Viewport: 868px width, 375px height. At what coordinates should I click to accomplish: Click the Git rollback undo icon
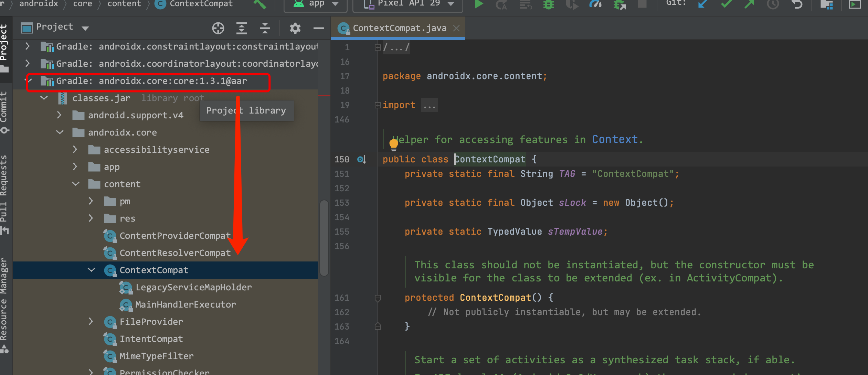coord(797,4)
